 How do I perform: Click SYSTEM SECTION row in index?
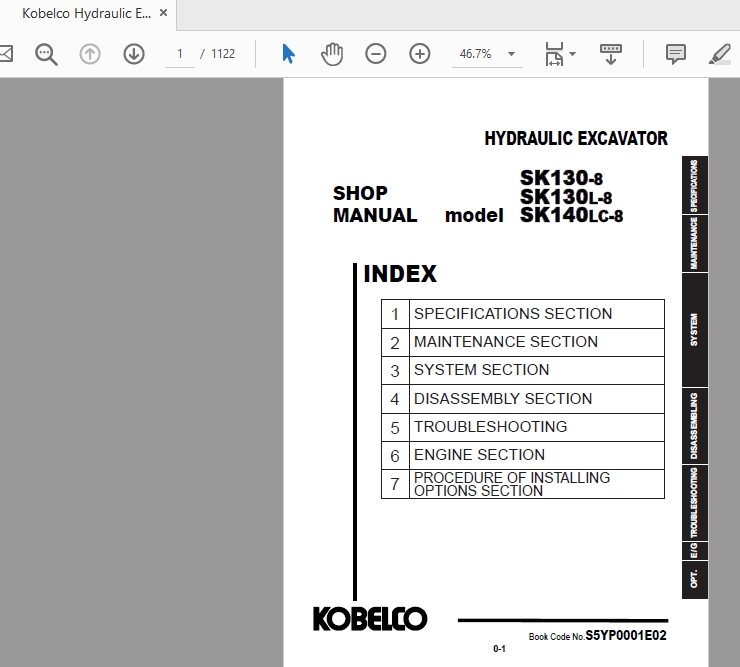[523, 370]
